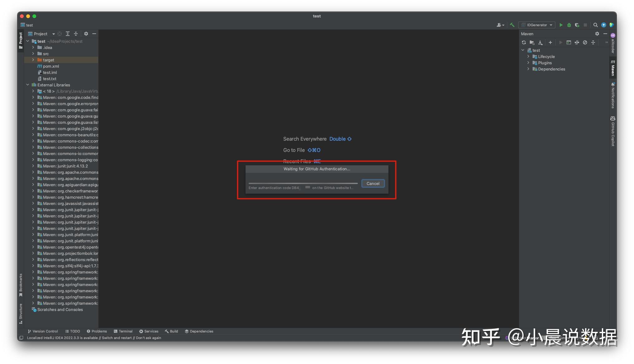Screen dimensions: 634x364
Task: Click the blue IDE update arrow icon
Action: [x=604, y=25]
